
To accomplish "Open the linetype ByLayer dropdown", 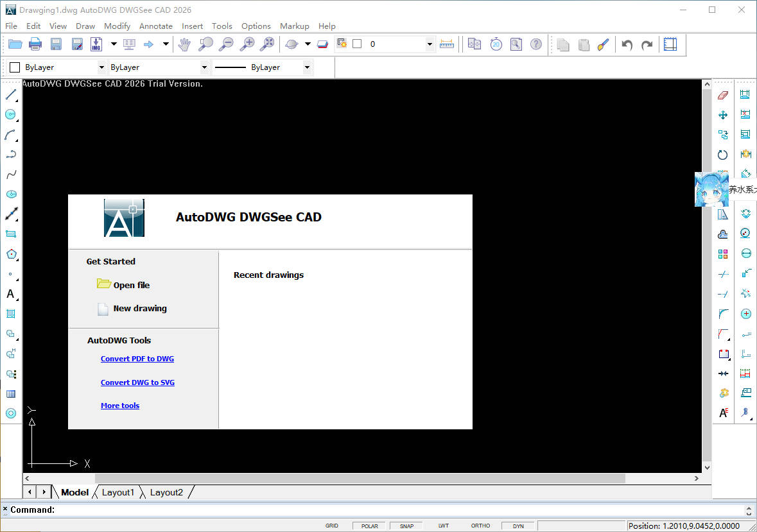I will (x=204, y=67).
